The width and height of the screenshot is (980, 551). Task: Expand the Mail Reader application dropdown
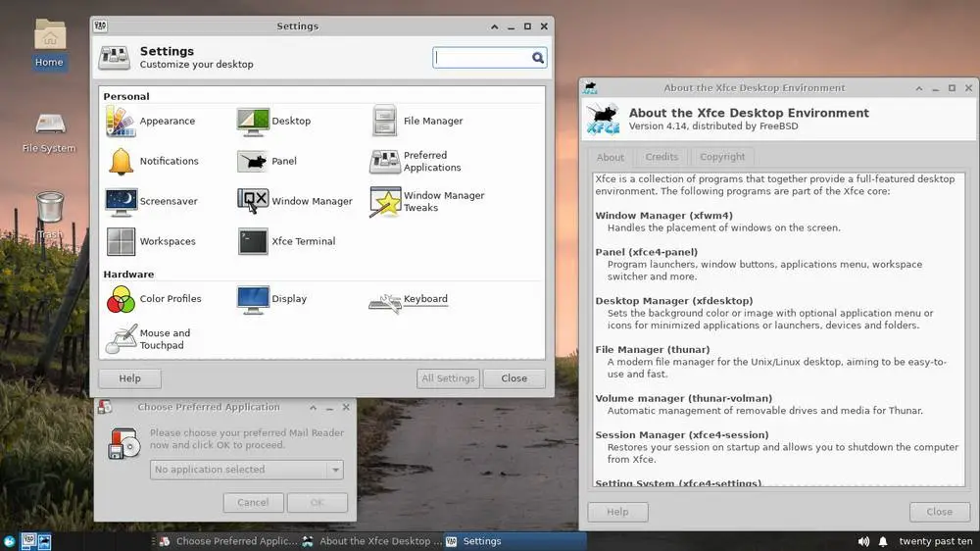(x=336, y=471)
